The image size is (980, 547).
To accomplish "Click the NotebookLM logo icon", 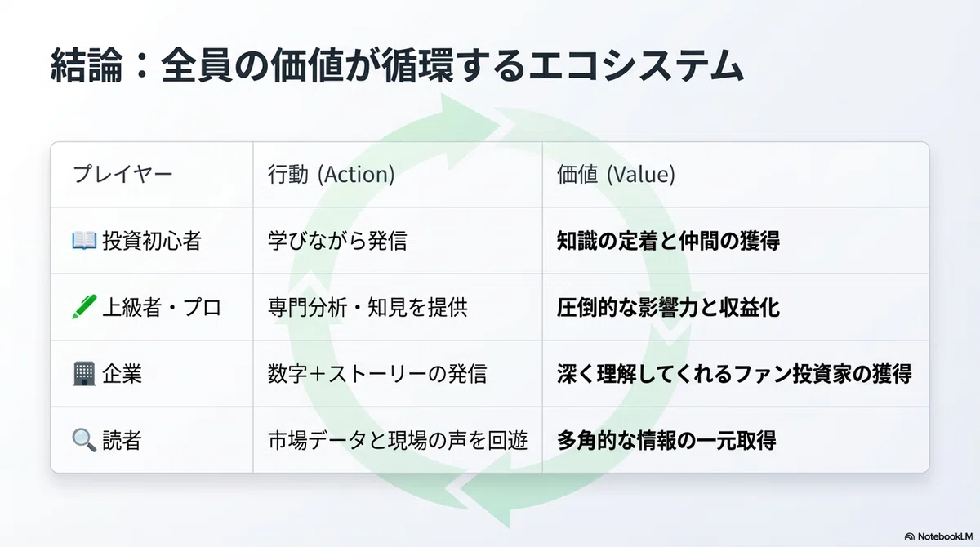I will click(910, 536).
